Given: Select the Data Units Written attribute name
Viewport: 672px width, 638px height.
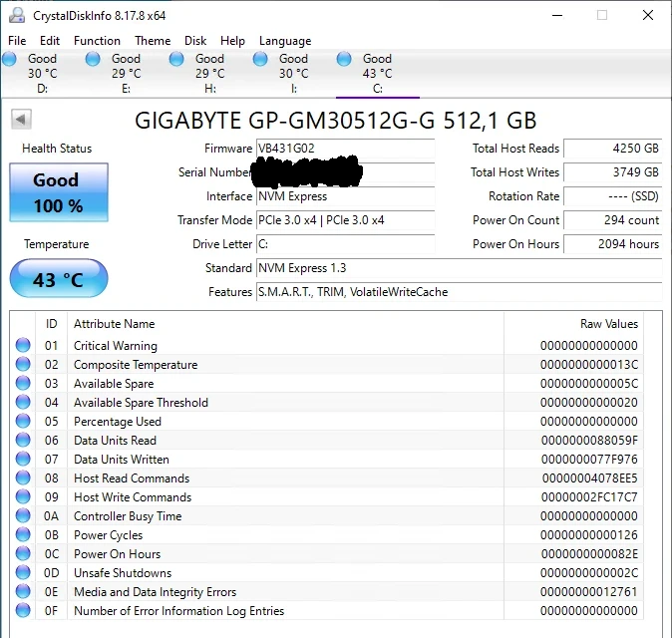Looking at the screenshot, I should [122, 460].
